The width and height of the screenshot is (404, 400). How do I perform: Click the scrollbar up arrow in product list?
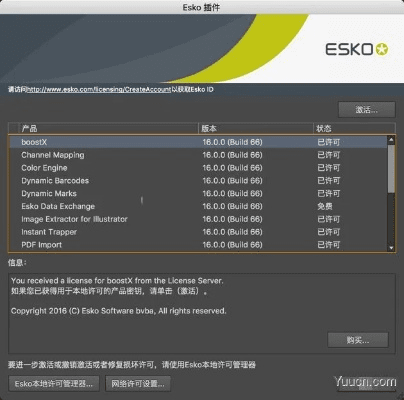coord(391,140)
